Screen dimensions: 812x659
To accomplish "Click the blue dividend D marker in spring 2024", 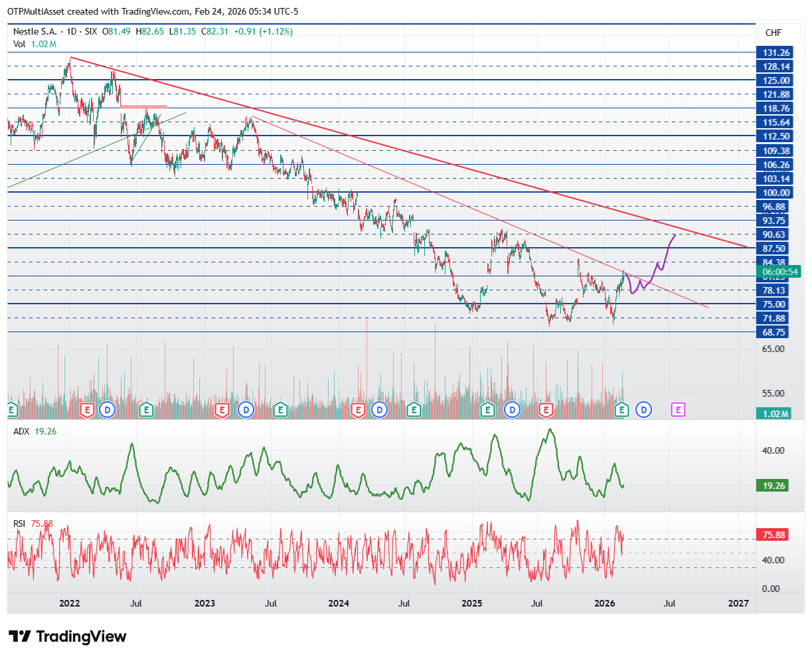I will (379, 410).
